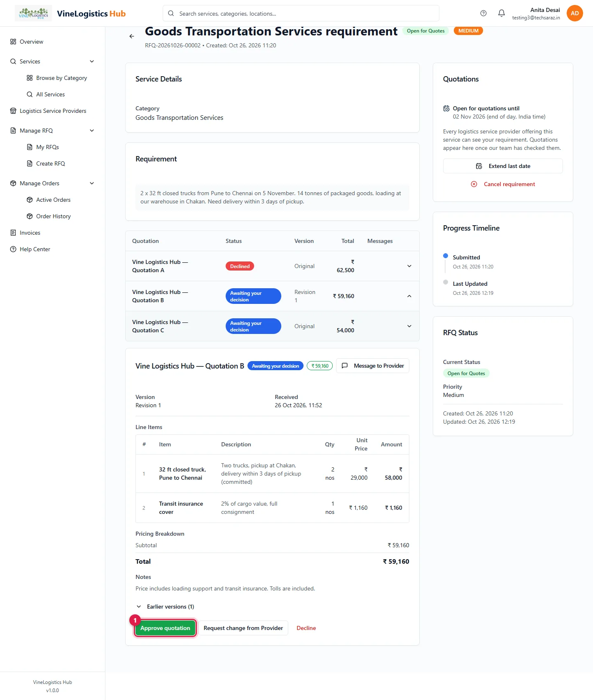Expand Earlier versions (1)
593x700 pixels.
tap(165, 607)
